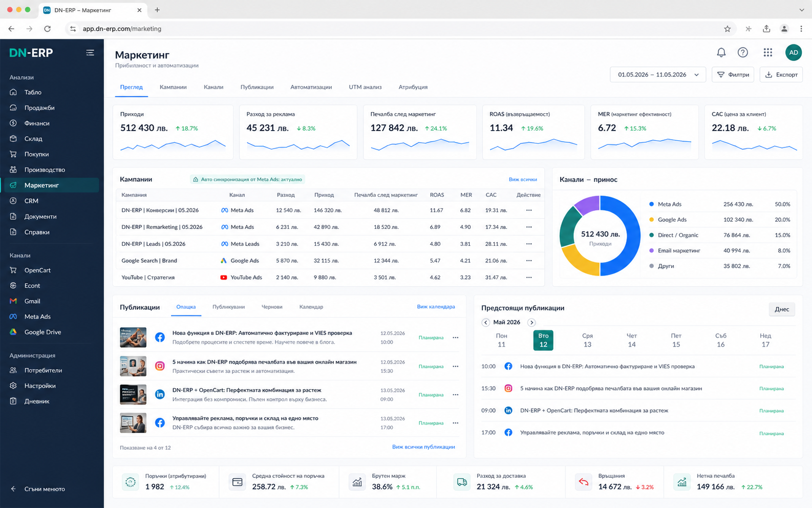
Task: Open thumbnail of the 'Управлявайте реклама' post
Action: pyautogui.click(x=133, y=423)
